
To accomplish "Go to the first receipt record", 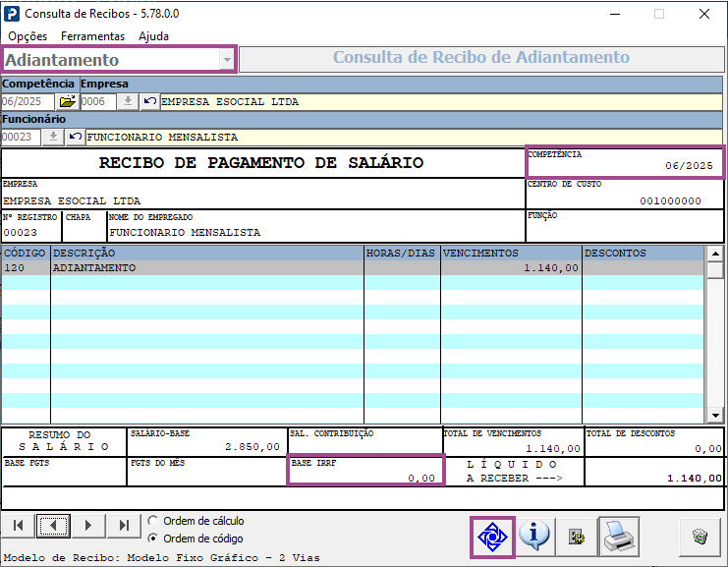I will [18, 525].
